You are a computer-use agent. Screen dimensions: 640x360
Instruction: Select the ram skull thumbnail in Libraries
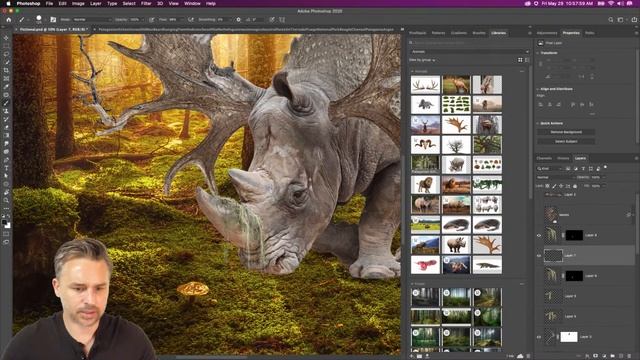[425, 145]
